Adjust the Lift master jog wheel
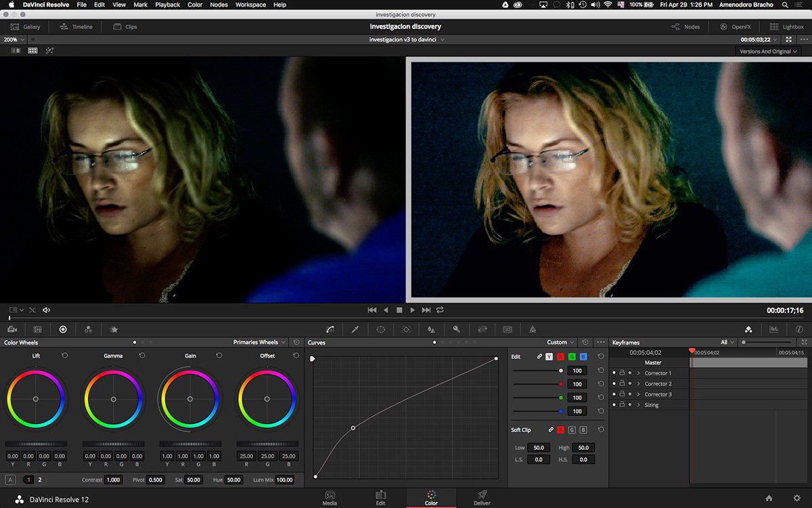The image size is (812, 508). coord(36,444)
